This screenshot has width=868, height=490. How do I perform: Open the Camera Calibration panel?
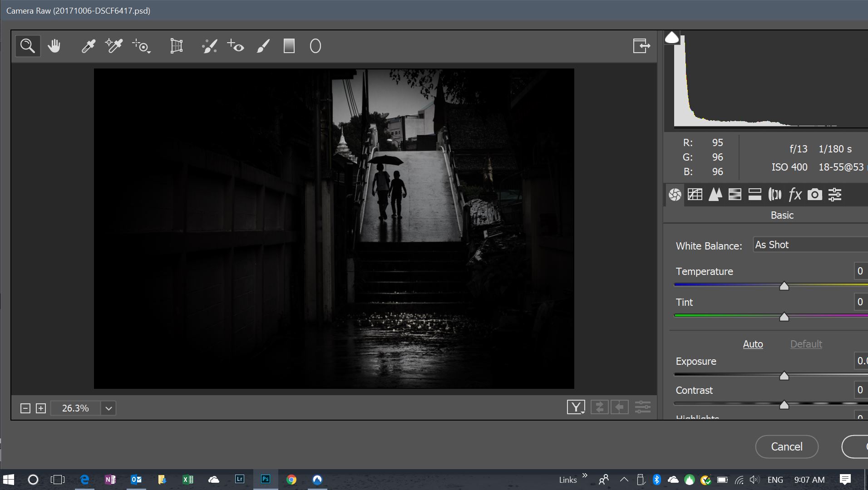tap(815, 194)
